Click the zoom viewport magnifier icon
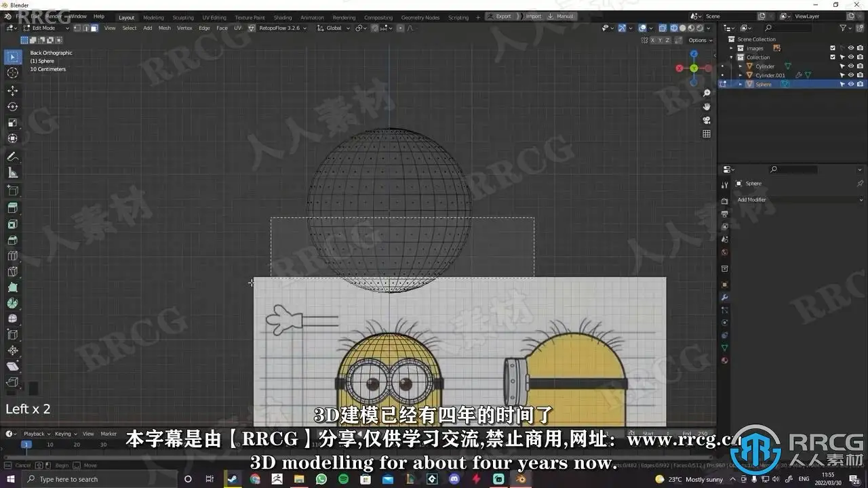This screenshot has width=868, height=488. [x=707, y=93]
